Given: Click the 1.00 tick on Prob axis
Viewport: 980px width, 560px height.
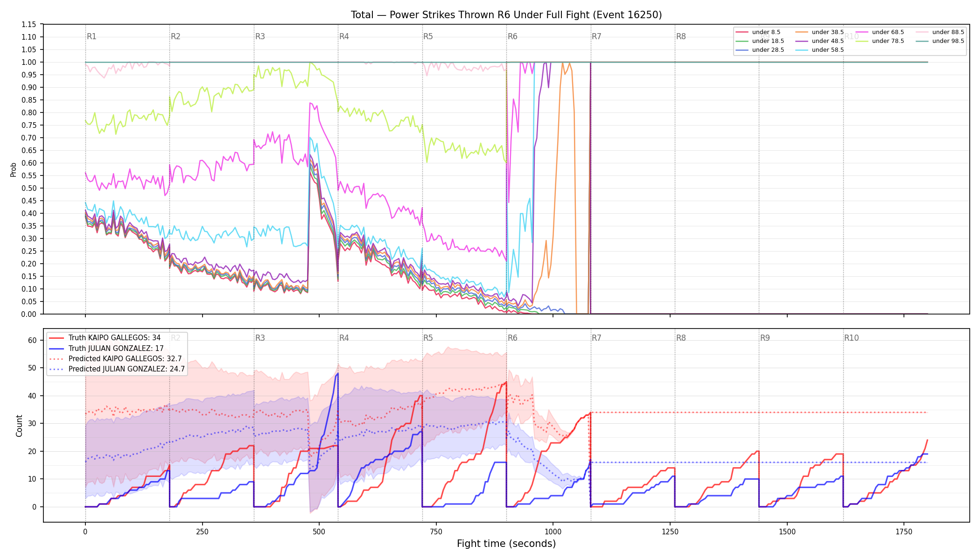Looking at the screenshot, I should (x=28, y=62).
